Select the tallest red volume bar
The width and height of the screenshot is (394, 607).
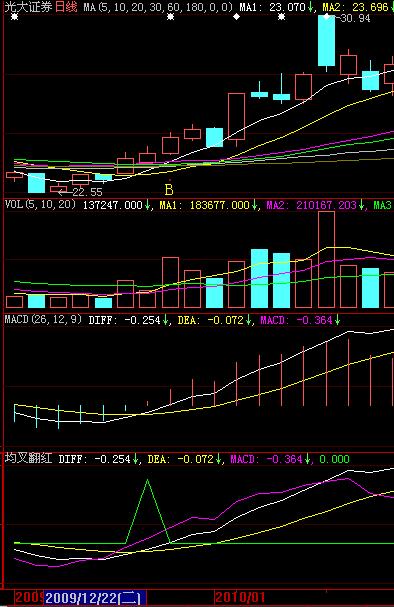(x=326, y=259)
